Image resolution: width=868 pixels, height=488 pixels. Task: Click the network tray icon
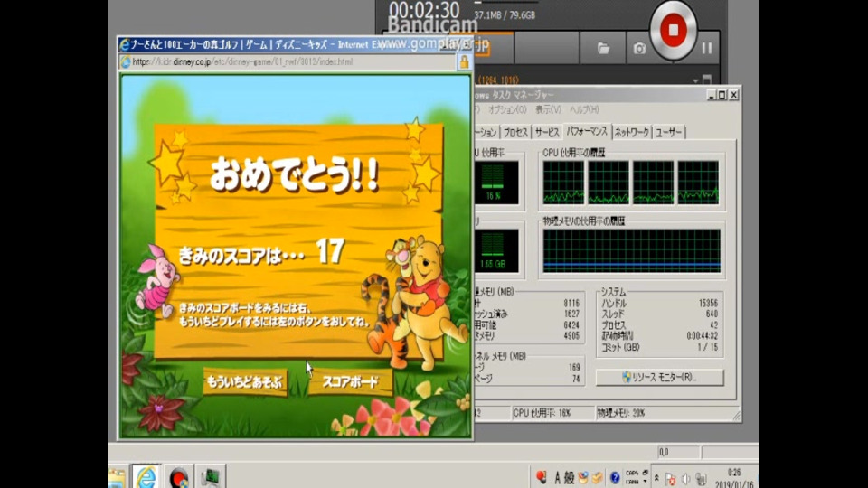pyautogui.click(x=701, y=479)
